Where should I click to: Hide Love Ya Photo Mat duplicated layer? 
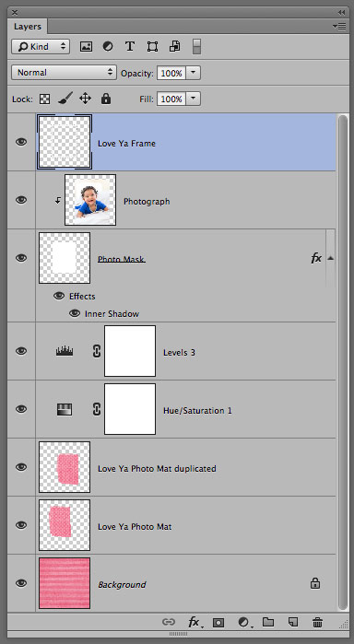(21, 467)
